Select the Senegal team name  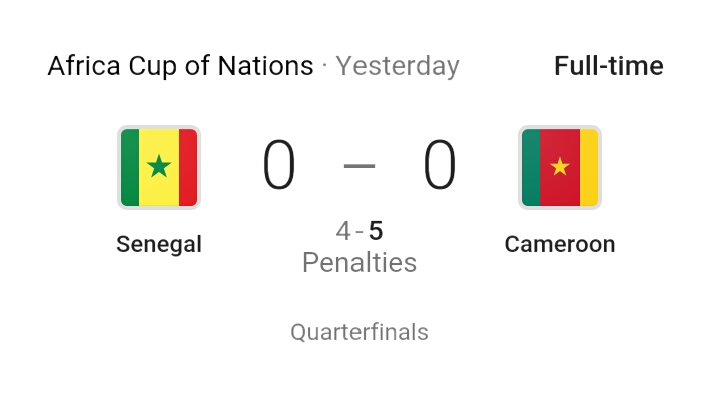click(x=159, y=245)
